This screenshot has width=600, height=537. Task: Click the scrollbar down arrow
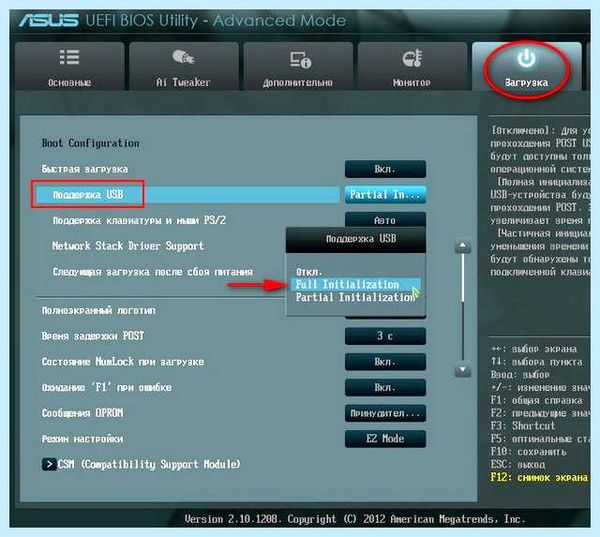tap(463, 370)
